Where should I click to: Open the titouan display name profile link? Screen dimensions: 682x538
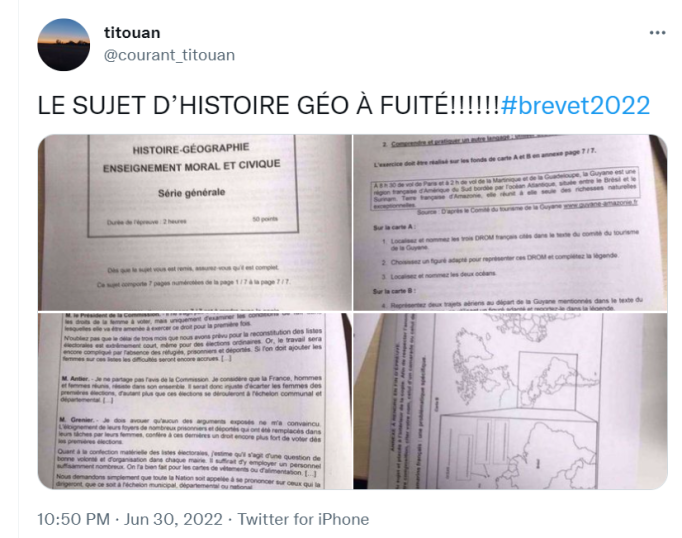[132, 33]
